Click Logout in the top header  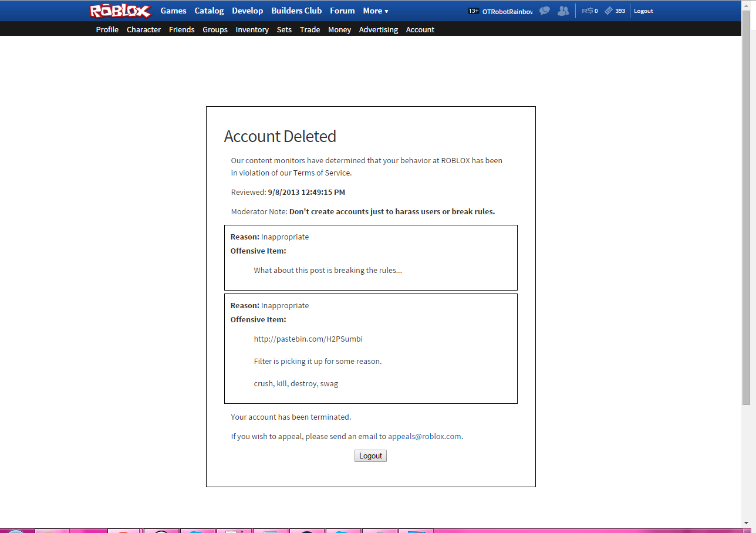643,11
